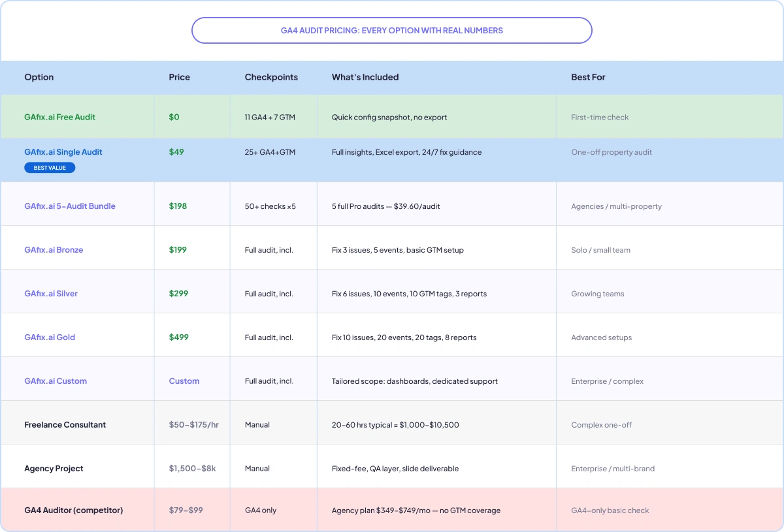The height and width of the screenshot is (532, 784).
Task: Click Full audit, incl. in Gold row
Action: pyautogui.click(x=269, y=337)
